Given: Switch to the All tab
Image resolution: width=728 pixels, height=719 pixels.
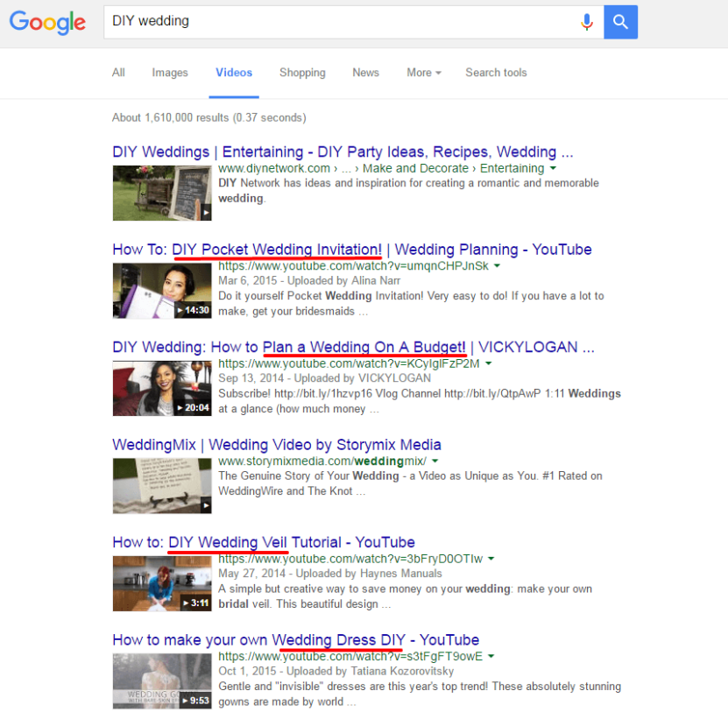Looking at the screenshot, I should (x=118, y=73).
